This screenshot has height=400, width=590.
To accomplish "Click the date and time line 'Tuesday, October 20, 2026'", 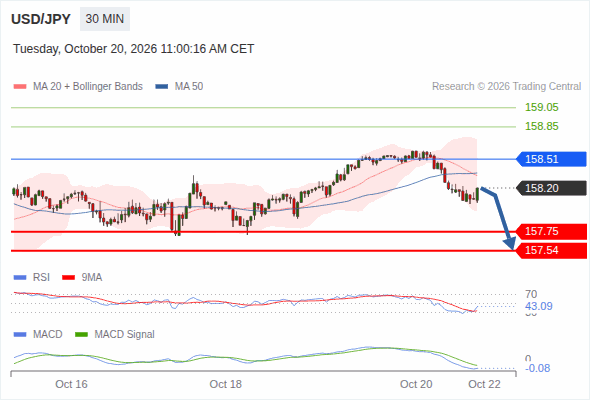I will tap(134, 49).
